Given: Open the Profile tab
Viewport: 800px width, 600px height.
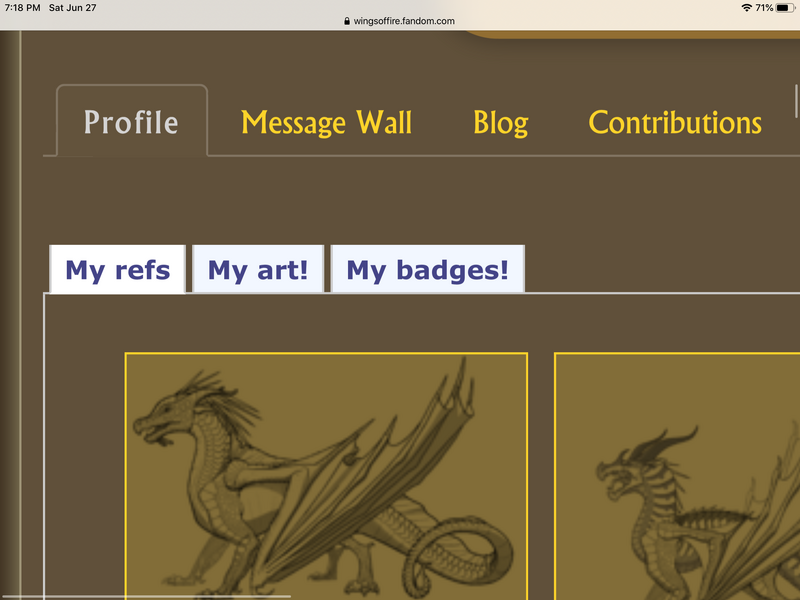Looking at the screenshot, I should click(x=132, y=121).
